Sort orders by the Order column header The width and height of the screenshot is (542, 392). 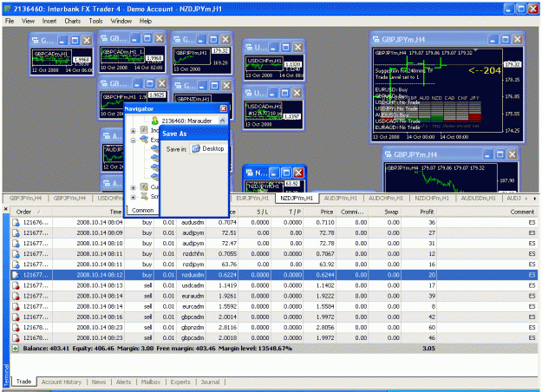click(31, 212)
